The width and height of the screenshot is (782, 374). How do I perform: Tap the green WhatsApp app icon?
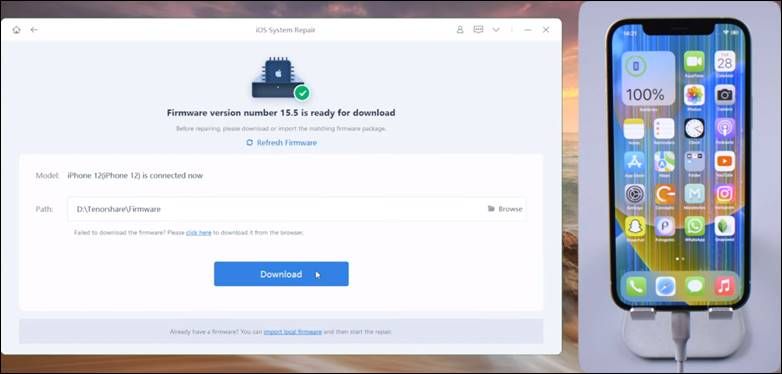(694, 226)
